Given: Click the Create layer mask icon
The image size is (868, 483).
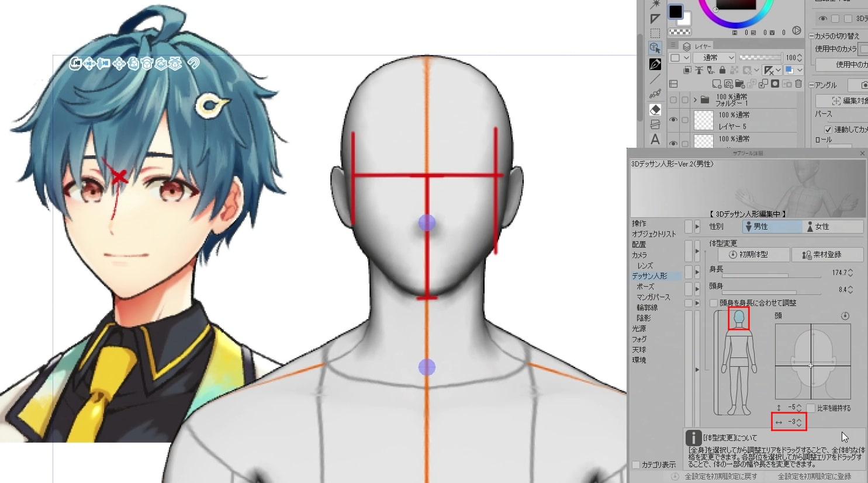Looking at the screenshot, I should click(x=775, y=84).
